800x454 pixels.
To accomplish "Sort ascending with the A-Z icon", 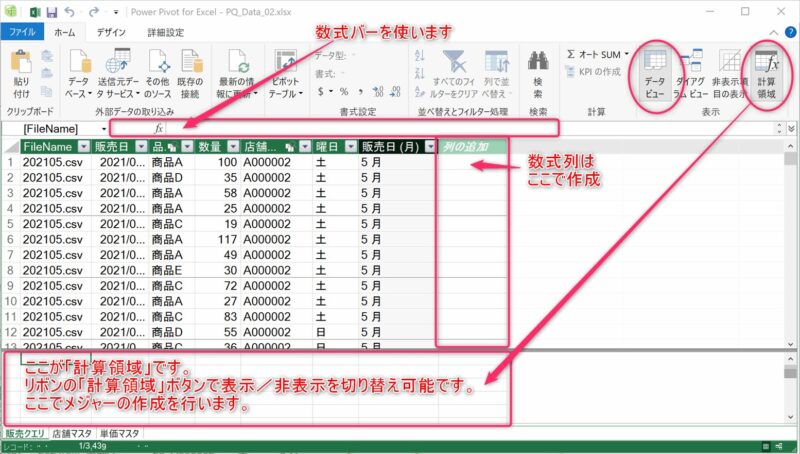I will tap(420, 55).
